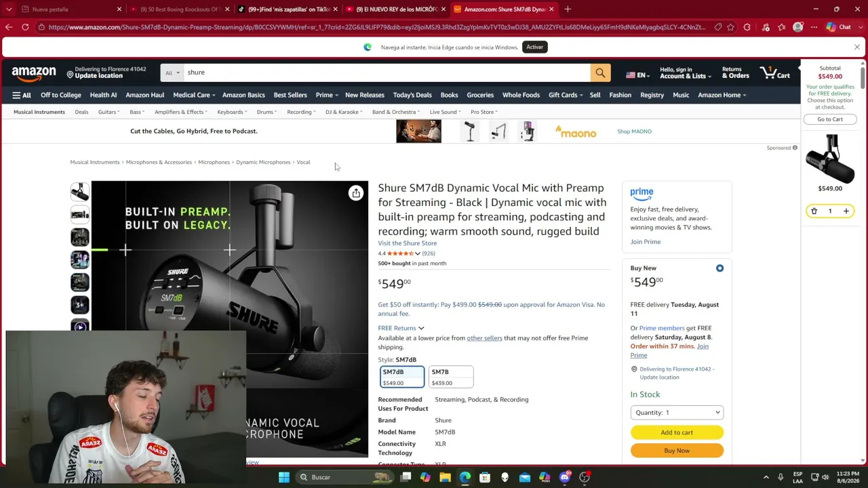The image size is (868, 488).
Task: Click the Join Prime link in Prime box
Action: tap(646, 242)
